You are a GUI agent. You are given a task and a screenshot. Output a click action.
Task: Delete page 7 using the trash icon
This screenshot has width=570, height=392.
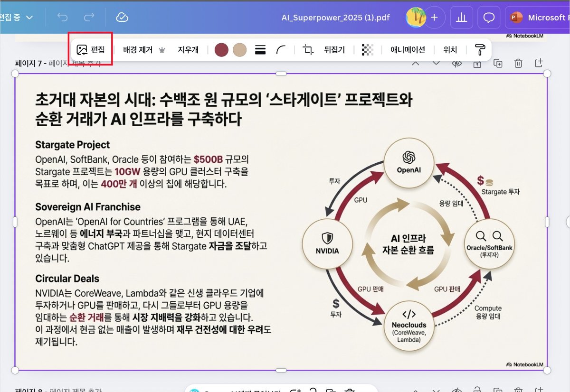(x=519, y=64)
